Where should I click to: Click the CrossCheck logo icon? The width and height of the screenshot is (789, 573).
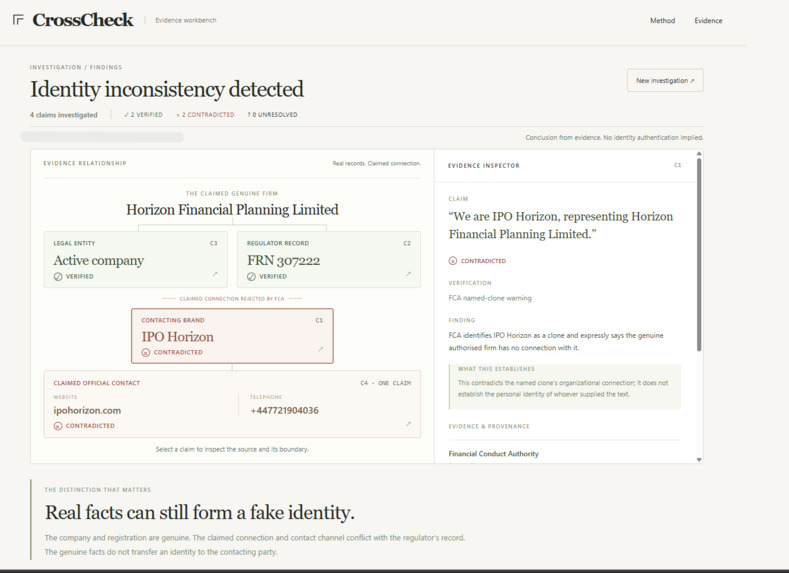pyautogui.click(x=18, y=20)
